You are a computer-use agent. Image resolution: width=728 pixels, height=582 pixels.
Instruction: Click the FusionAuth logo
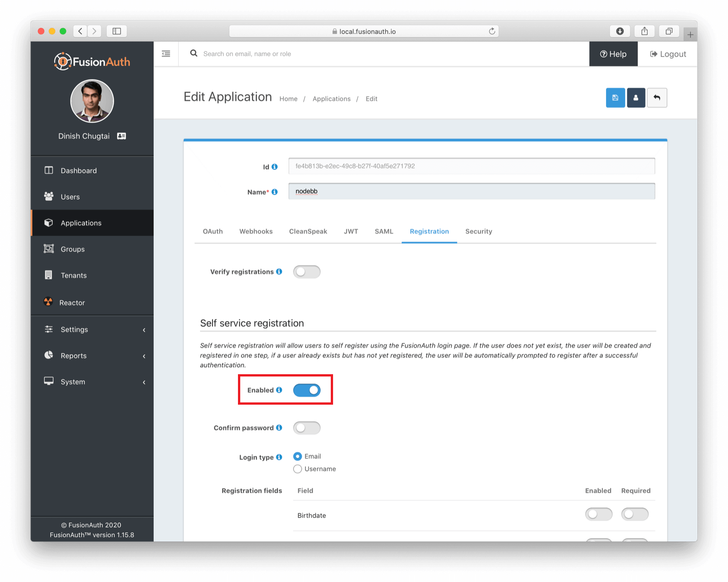click(92, 61)
